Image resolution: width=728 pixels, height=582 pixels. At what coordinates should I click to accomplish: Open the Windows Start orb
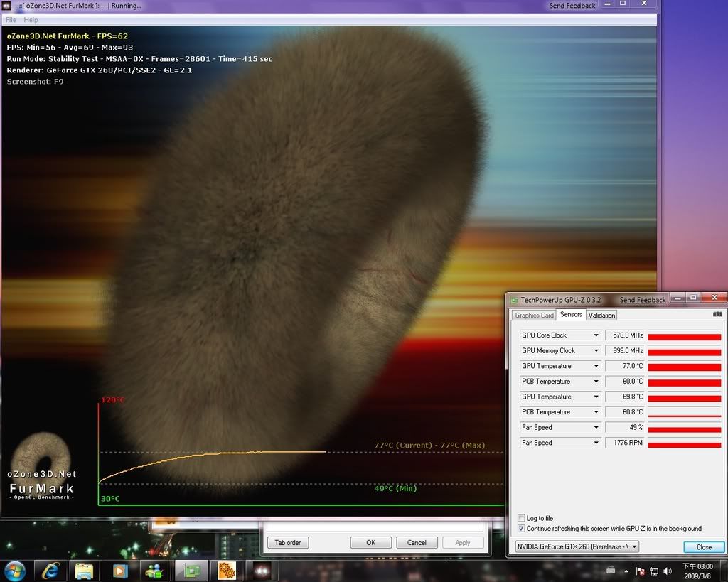[x=15, y=571]
